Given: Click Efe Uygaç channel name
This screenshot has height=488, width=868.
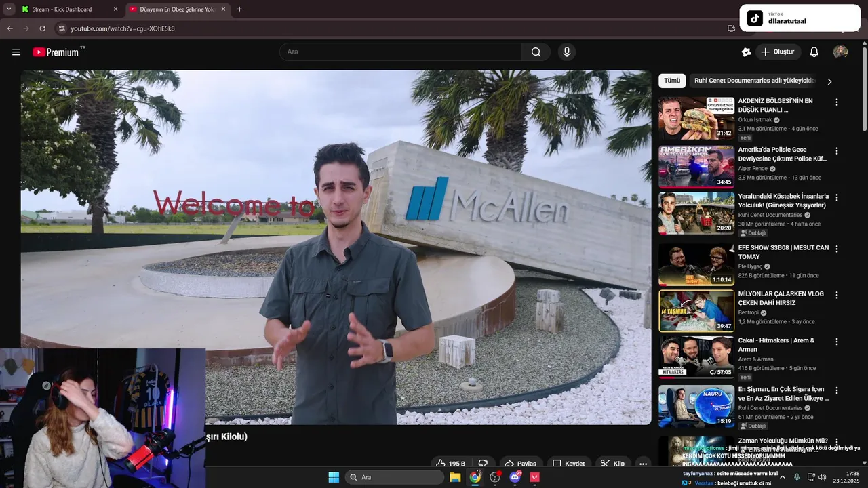Looking at the screenshot, I should [x=750, y=266].
